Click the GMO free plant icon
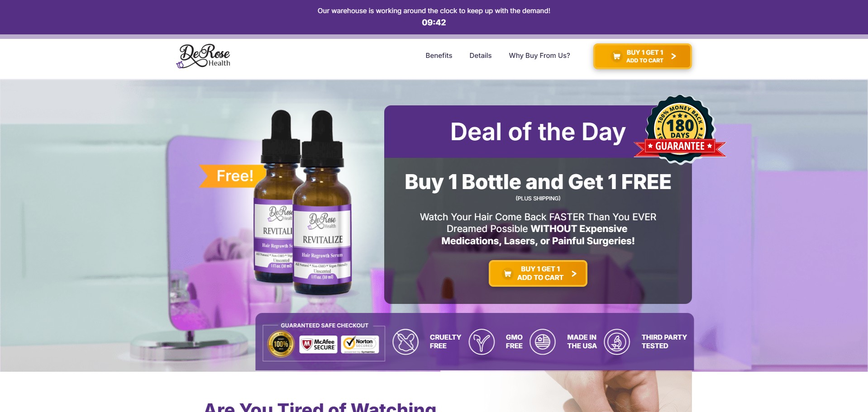868x412 pixels. [x=482, y=341]
